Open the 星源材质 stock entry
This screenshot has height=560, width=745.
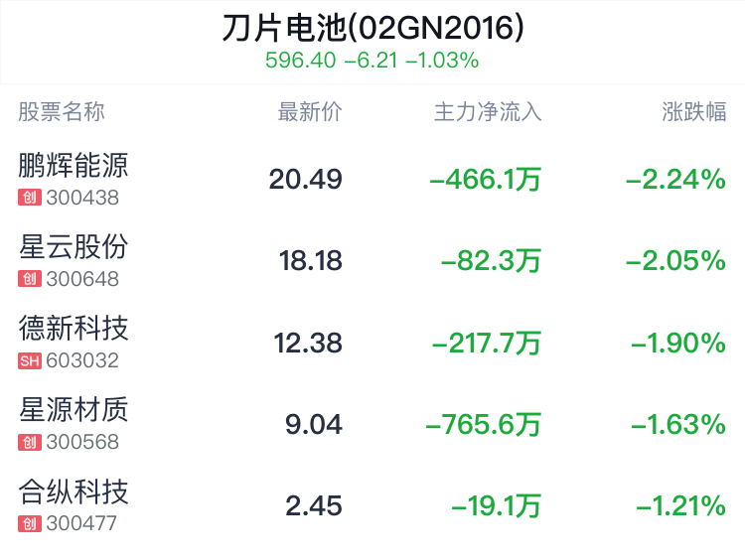pyautogui.click(x=74, y=409)
